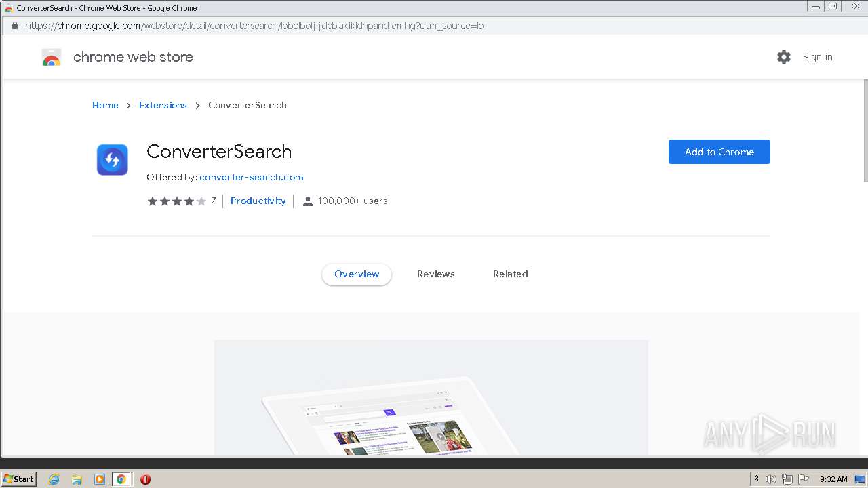This screenshot has height=488, width=868.
Task: Select the Overview tab
Action: tap(357, 274)
